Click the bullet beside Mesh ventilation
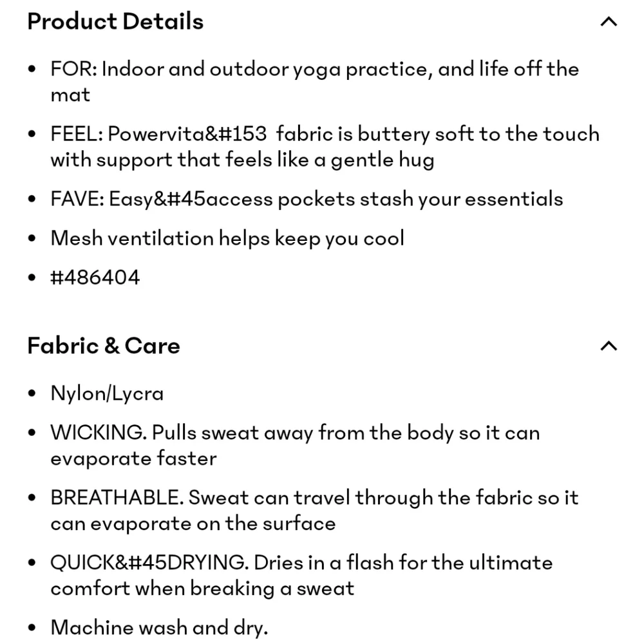The image size is (644, 644). [x=31, y=238]
